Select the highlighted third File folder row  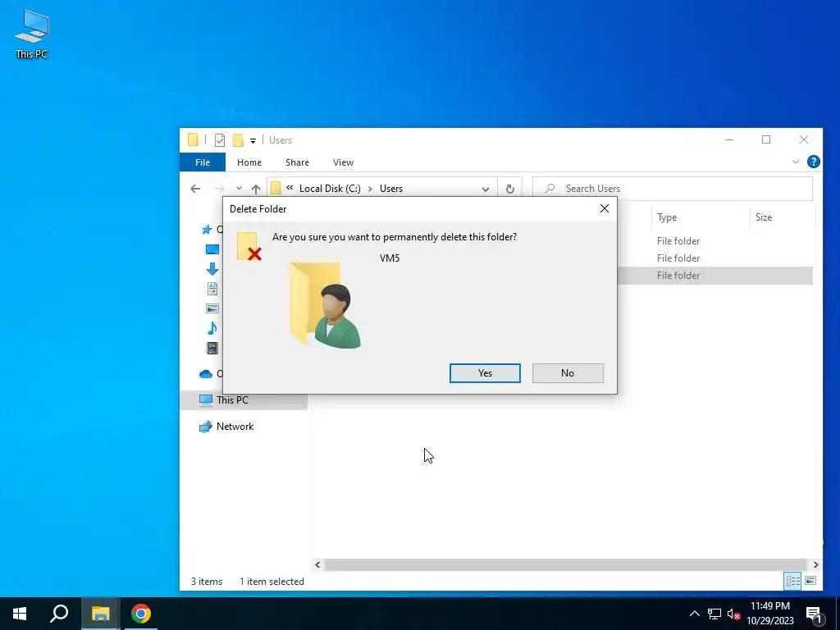715,276
